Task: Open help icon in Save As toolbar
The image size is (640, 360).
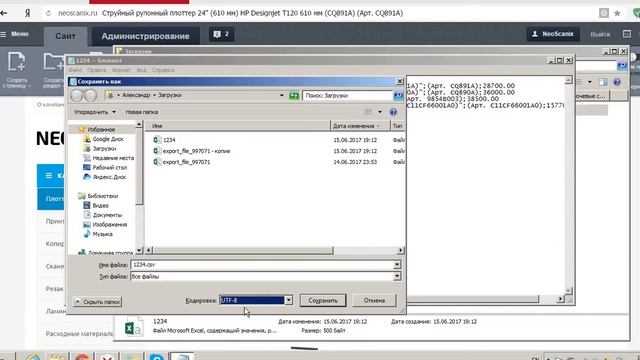Action: [x=393, y=112]
